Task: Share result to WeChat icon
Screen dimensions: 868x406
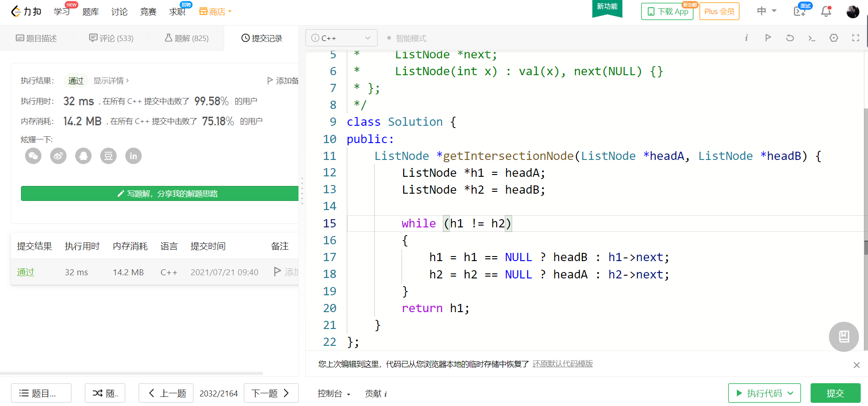Action: [33, 156]
